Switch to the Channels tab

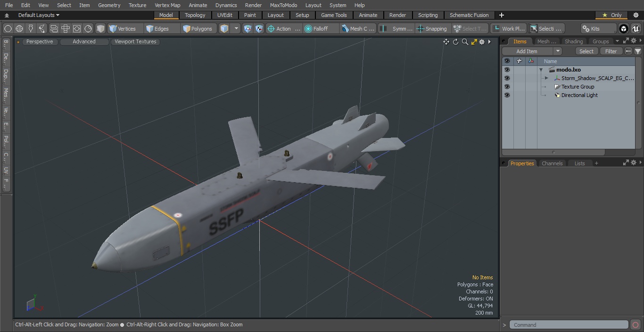(552, 163)
